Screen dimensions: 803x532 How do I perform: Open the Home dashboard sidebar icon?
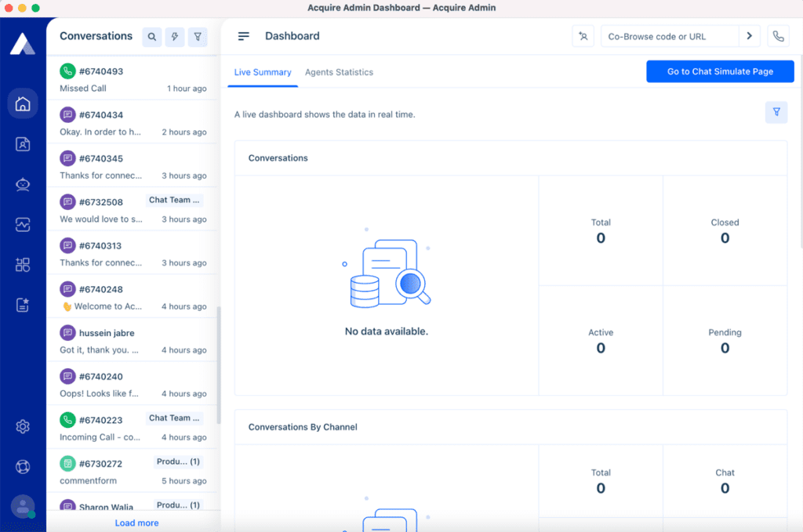click(23, 104)
